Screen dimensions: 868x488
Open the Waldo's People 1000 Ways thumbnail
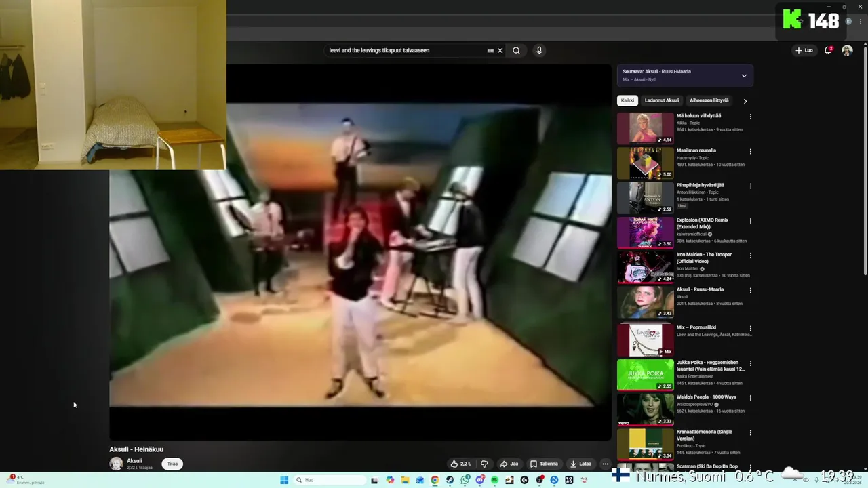tap(646, 409)
